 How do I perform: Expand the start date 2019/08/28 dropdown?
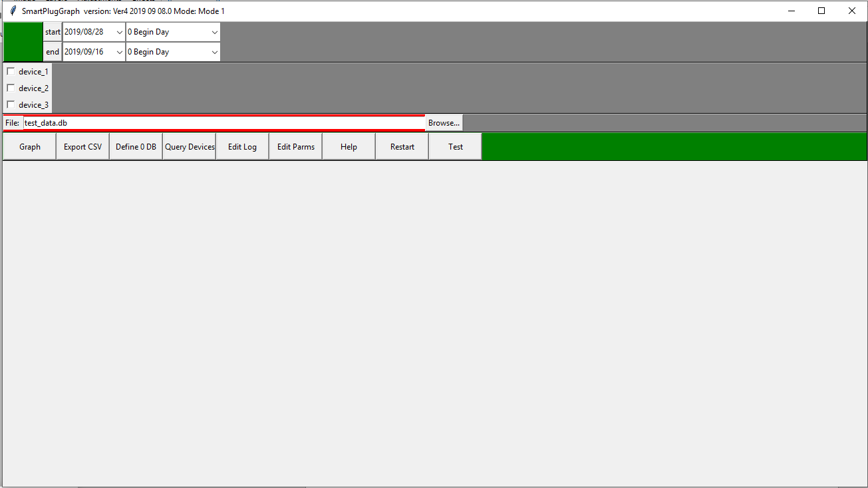[x=119, y=32]
